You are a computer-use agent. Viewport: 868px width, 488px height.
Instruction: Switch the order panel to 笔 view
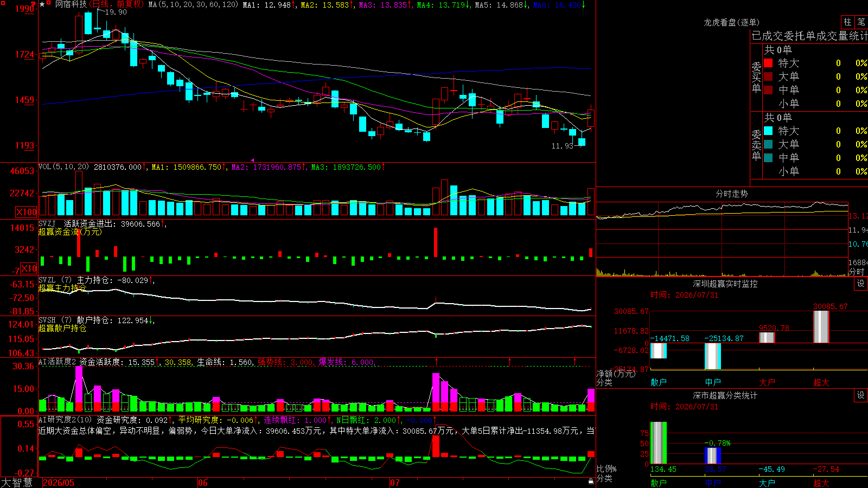click(861, 22)
